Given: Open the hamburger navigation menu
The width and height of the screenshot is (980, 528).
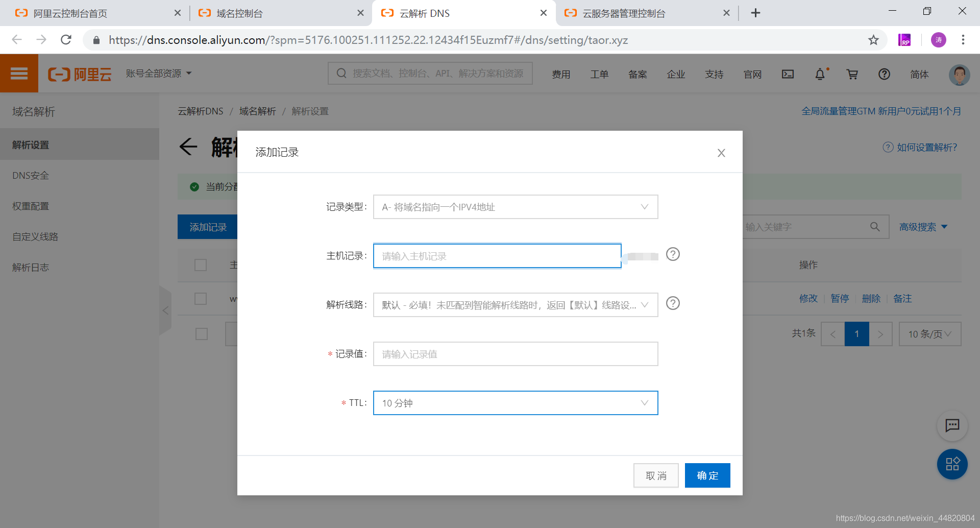Looking at the screenshot, I should click(x=19, y=73).
